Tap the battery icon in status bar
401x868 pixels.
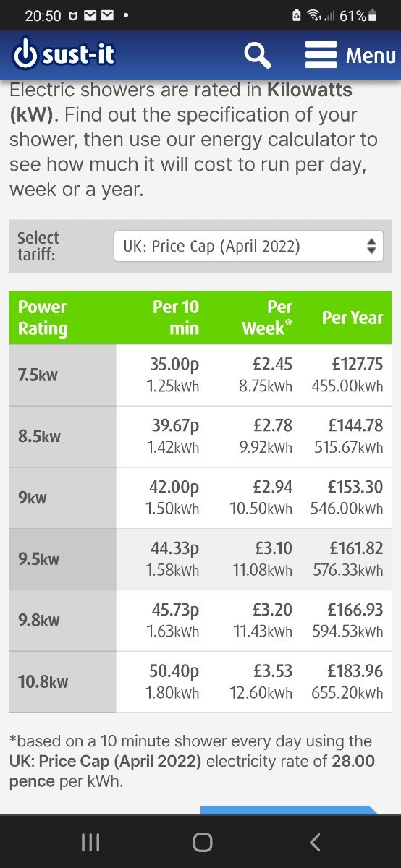(x=372, y=15)
